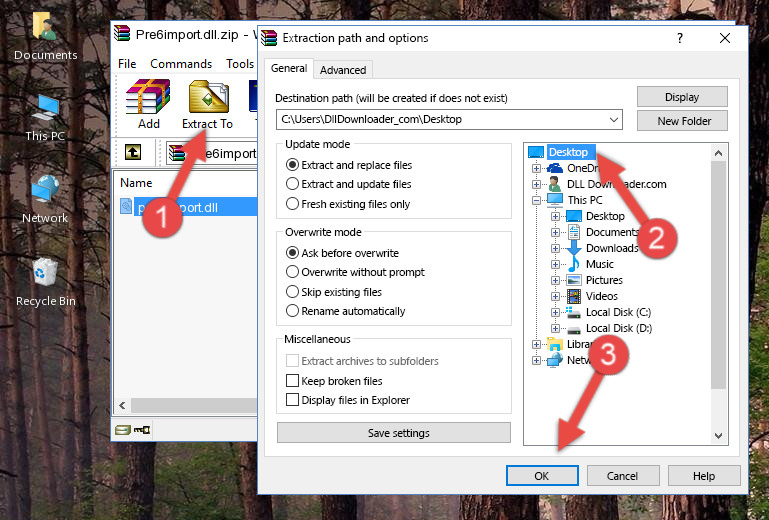Expand Desktop node under This PC
The height and width of the screenshot is (520, 769).
coord(555,217)
